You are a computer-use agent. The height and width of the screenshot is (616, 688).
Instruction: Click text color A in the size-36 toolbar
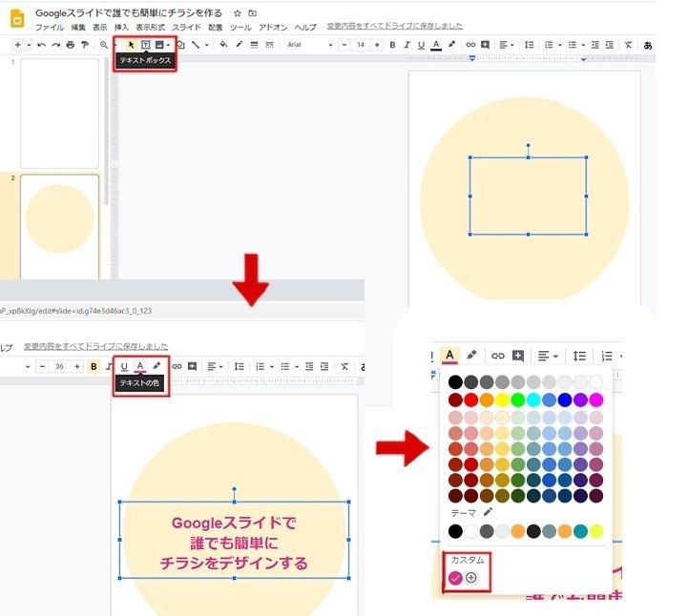[139, 366]
